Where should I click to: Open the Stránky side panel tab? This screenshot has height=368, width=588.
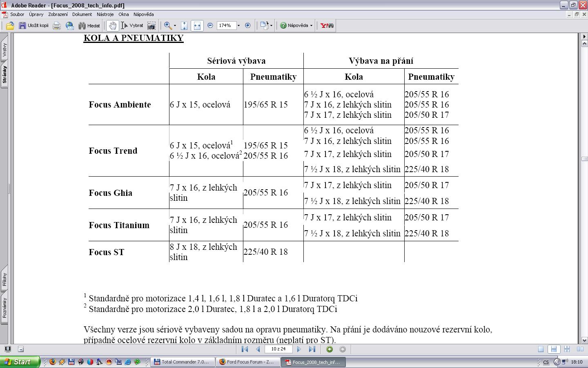pyautogui.click(x=5, y=74)
